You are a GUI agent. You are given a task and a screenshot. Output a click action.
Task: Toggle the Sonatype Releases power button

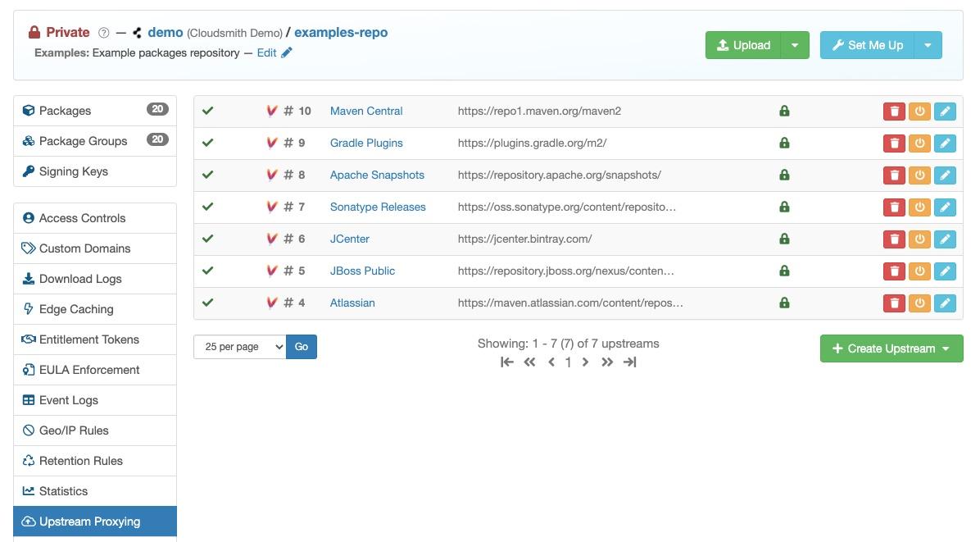tap(919, 207)
